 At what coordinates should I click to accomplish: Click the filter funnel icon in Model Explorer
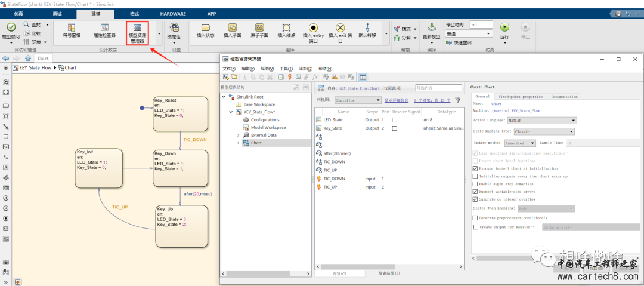coord(458,100)
